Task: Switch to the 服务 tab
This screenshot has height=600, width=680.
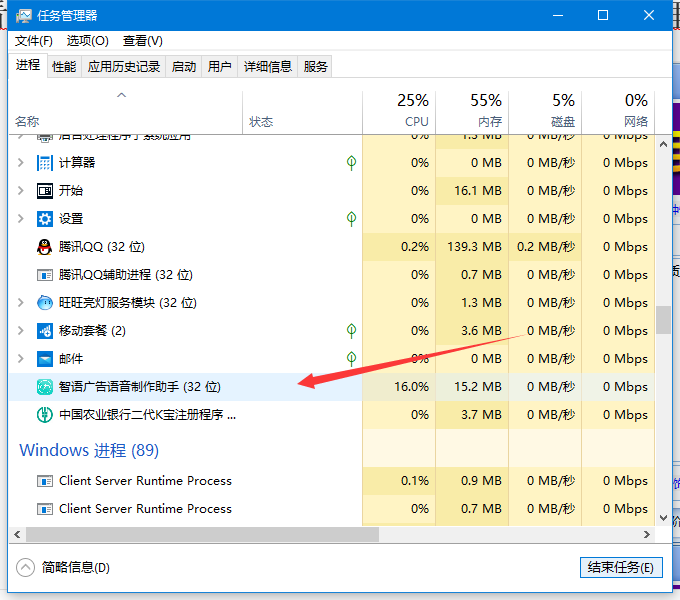Action: (x=315, y=67)
